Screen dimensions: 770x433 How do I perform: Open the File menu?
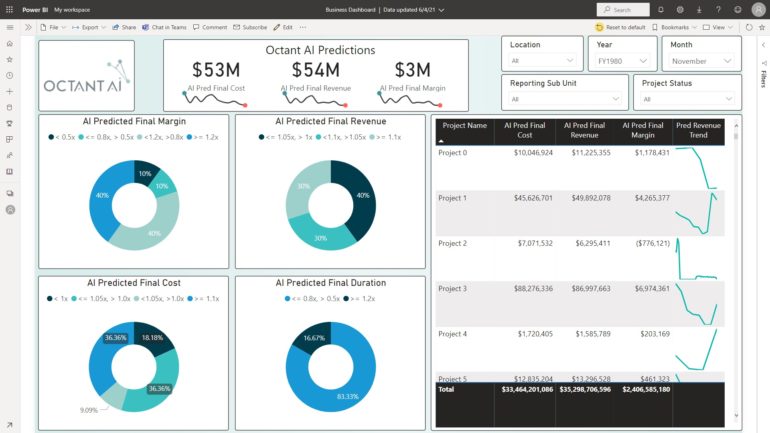54,27
